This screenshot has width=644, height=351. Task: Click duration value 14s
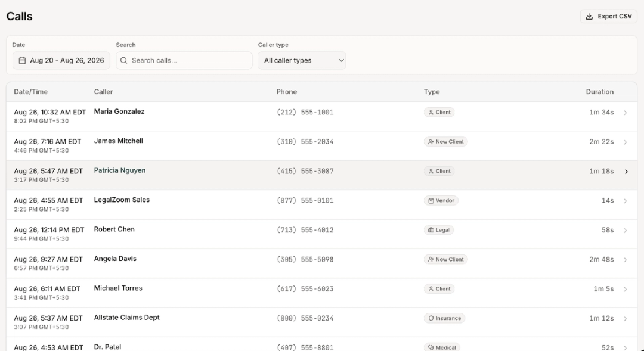pos(608,201)
